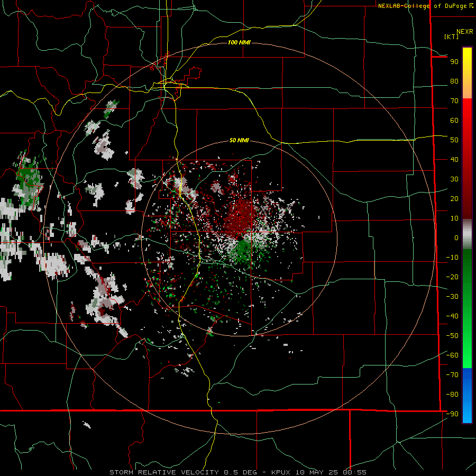The width and height of the screenshot is (476, 476).
Task: Click the -30 tick label on scale
Action: coord(452,297)
